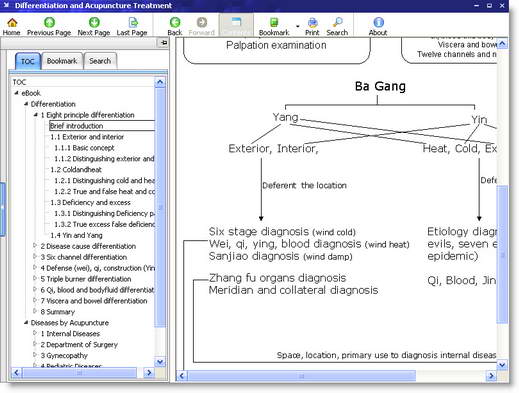The width and height of the screenshot is (519, 393).
Task: Toggle the TOC panel pin button
Action: (x=163, y=43)
